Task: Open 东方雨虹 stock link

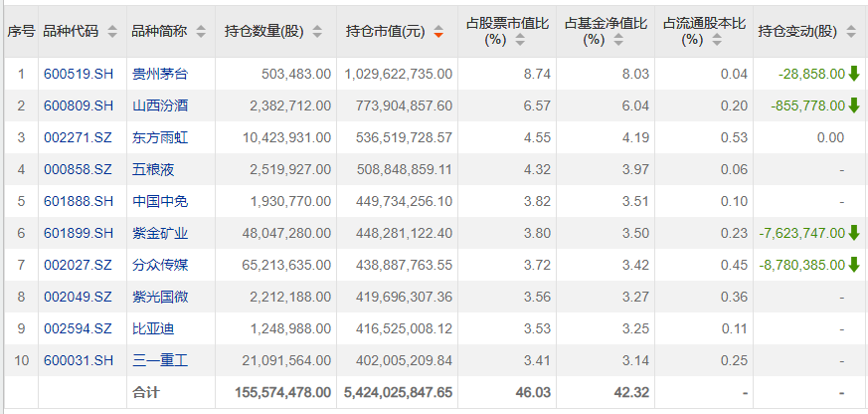Action: [160, 137]
